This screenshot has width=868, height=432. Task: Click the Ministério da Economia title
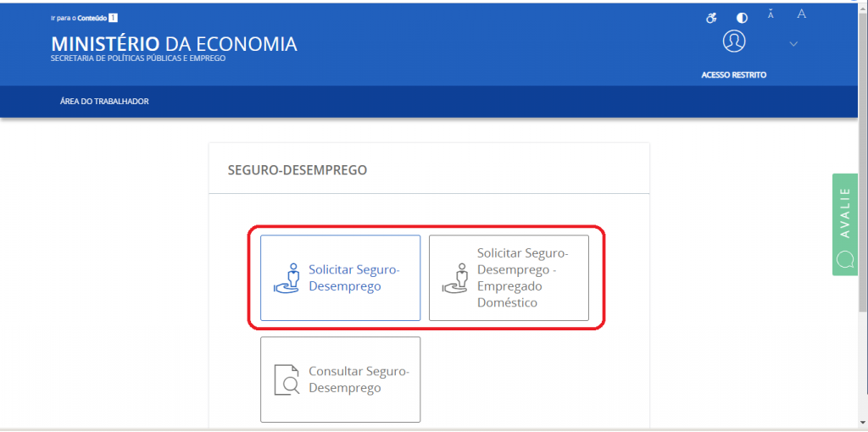[x=175, y=44]
